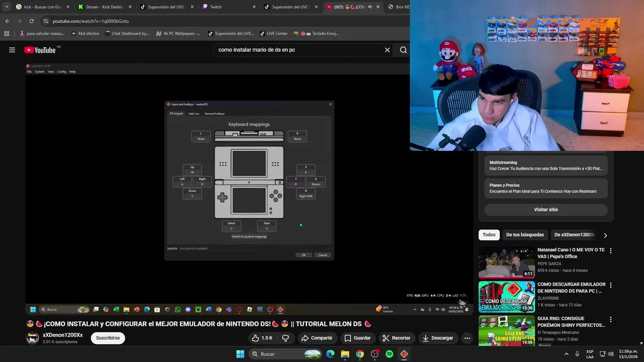Click the Windows taskbar Buscar search box
The image size is (644, 362).
coord(286,354)
